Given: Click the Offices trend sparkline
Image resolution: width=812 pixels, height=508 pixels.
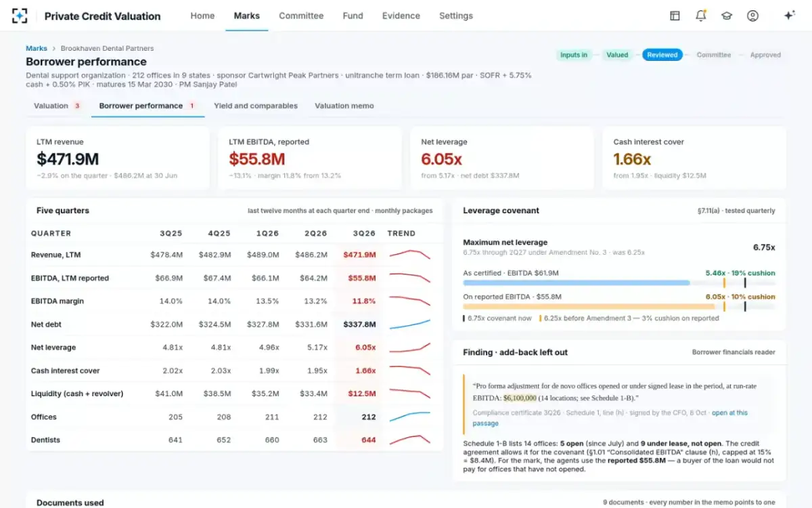Looking at the screenshot, I should pyautogui.click(x=409, y=417).
